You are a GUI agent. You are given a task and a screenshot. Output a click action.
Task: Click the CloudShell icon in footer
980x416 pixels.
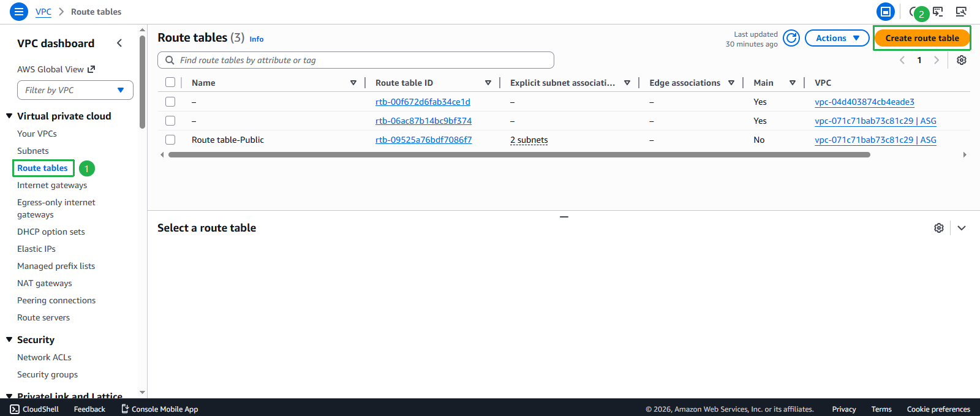click(15, 409)
